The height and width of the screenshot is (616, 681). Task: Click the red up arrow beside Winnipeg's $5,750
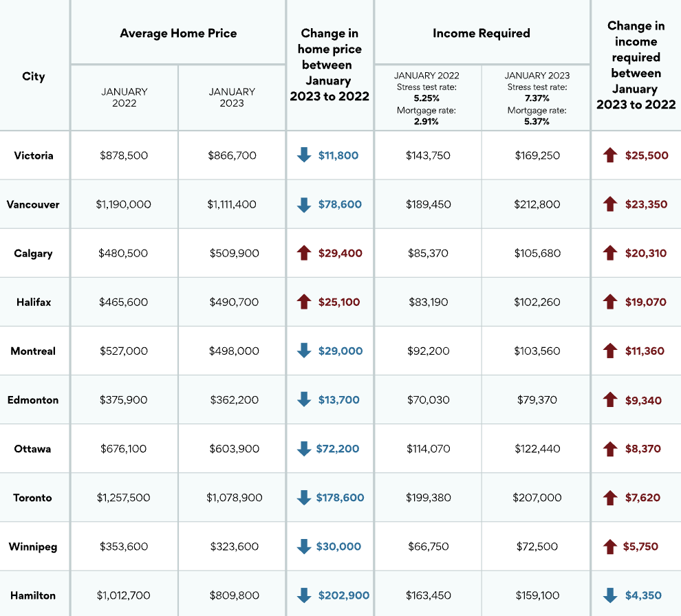click(610, 547)
